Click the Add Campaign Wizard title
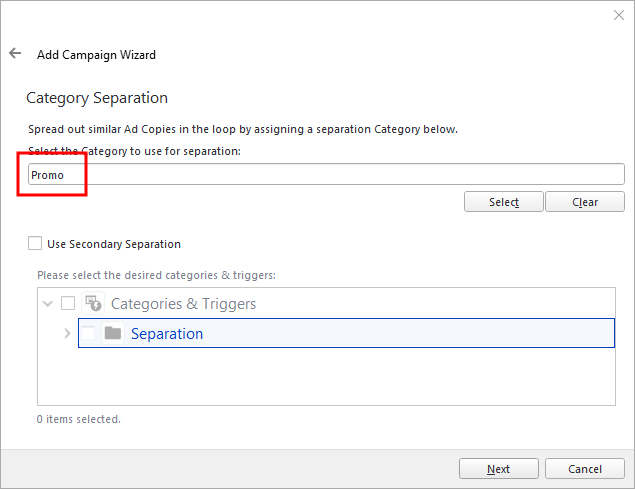 pos(96,55)
